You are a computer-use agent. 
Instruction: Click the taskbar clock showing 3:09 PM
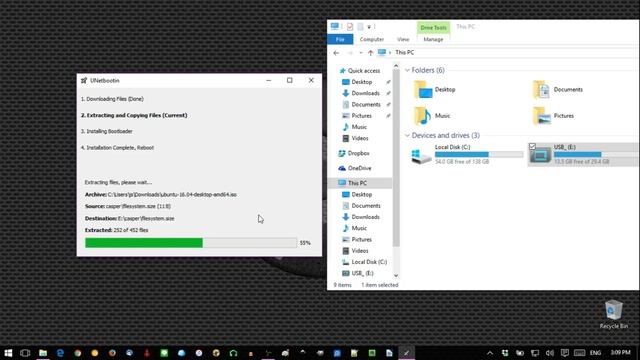click(620, 352)
